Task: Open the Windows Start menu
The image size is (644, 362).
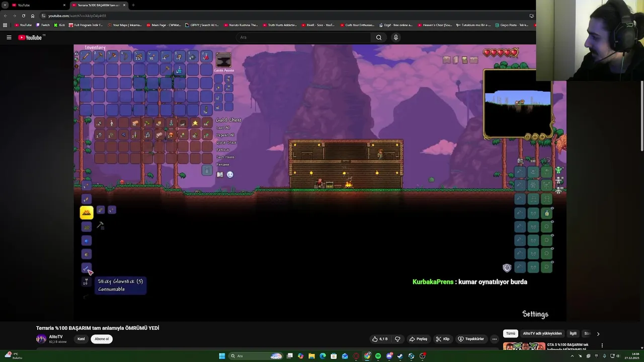Action: click(x=222, y=356)
